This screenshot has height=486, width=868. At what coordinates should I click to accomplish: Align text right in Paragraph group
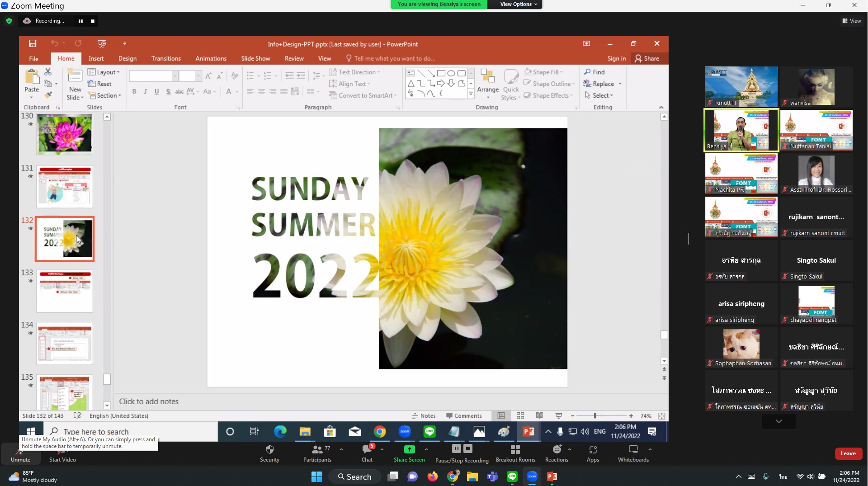[x=273, y=91]
